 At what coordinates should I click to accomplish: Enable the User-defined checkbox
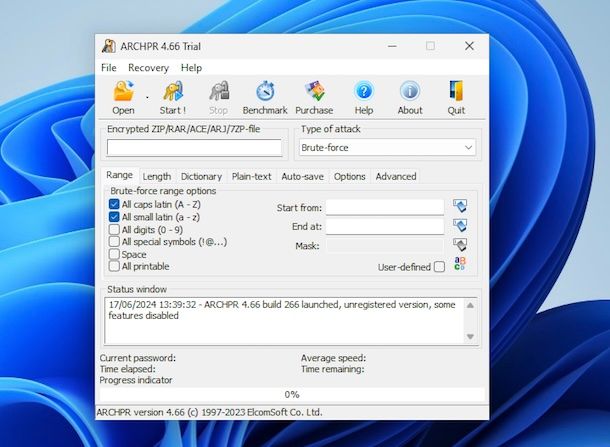tap(440, 267)
